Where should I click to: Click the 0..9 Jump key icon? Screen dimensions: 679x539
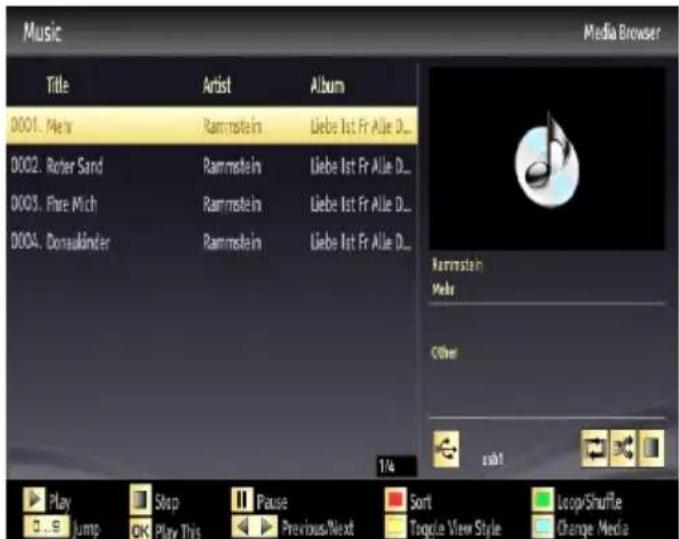click(46, 526)
